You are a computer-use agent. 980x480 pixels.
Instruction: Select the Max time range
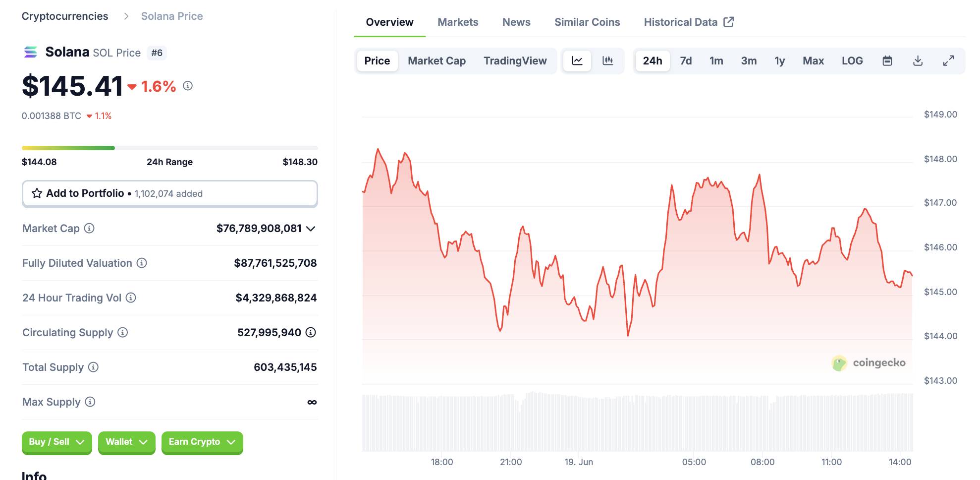tap(813, 61)
